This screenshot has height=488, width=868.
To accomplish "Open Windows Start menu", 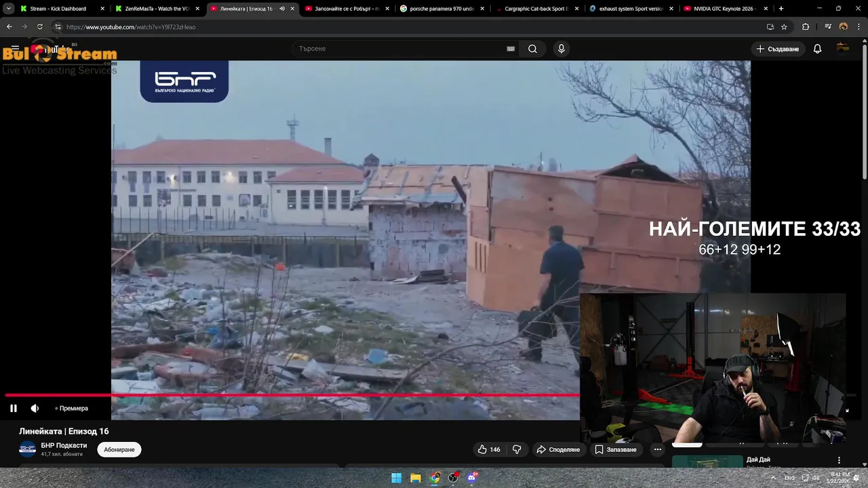I will click(x=396, y=478).
